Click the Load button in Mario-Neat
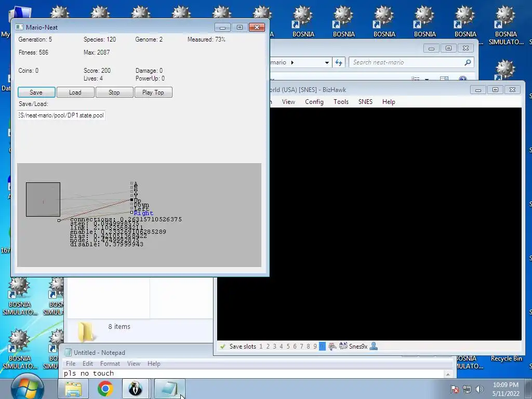The width and height of the screenshot is (532, 399). (75, 92)
